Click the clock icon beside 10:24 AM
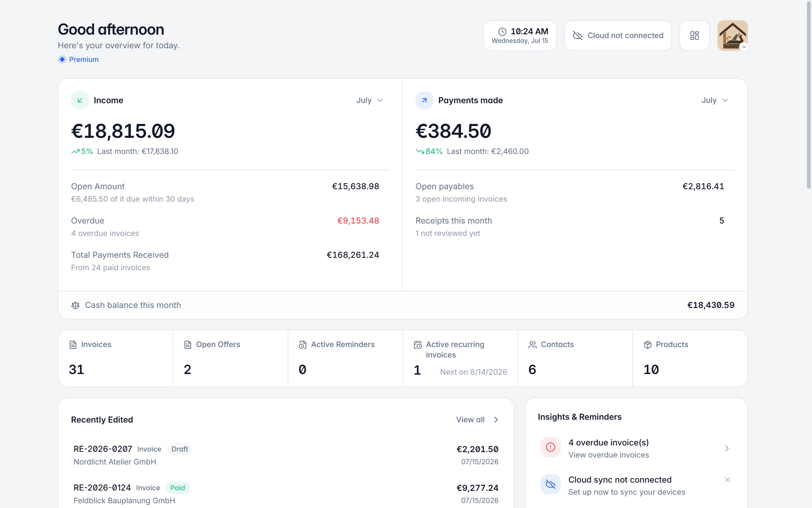Image resolution: width=812 pixels, height=508 pixels. (502, 31)
